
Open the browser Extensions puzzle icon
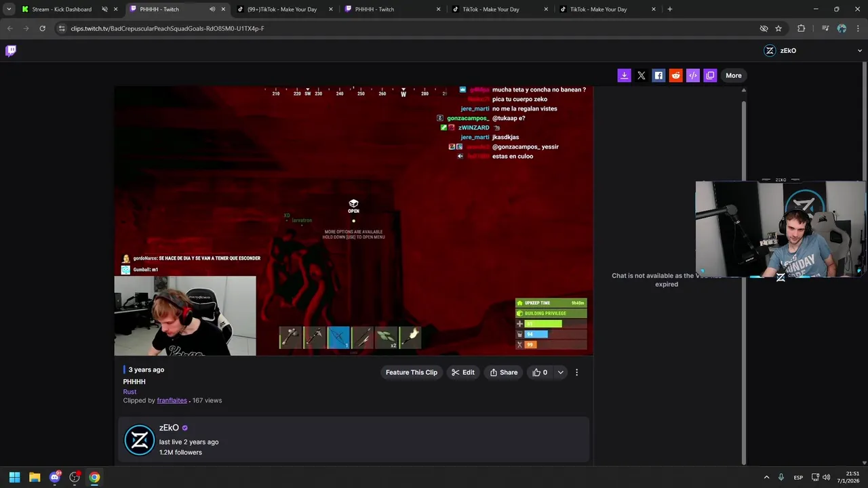802,28
